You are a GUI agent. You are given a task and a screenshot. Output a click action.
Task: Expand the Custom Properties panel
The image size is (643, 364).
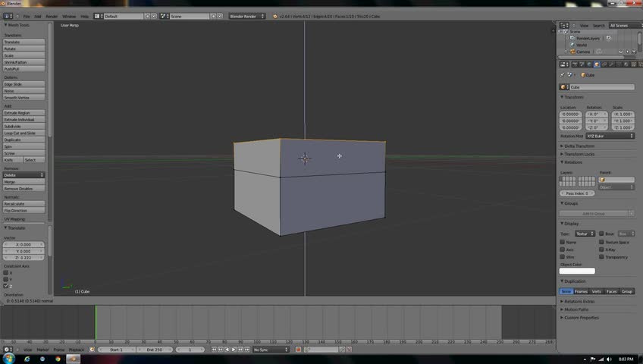[x=580, y=318]
